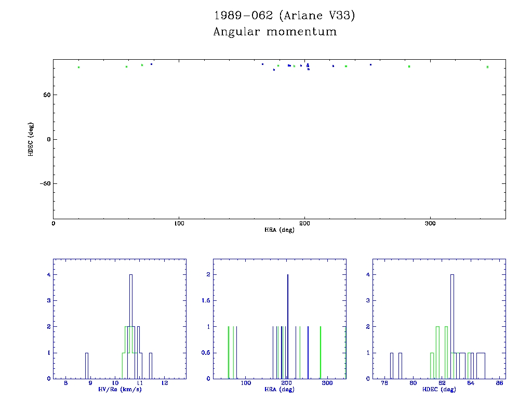
Task: Click the "86" tick on the HDEC histogram axis
Action: 499,383
